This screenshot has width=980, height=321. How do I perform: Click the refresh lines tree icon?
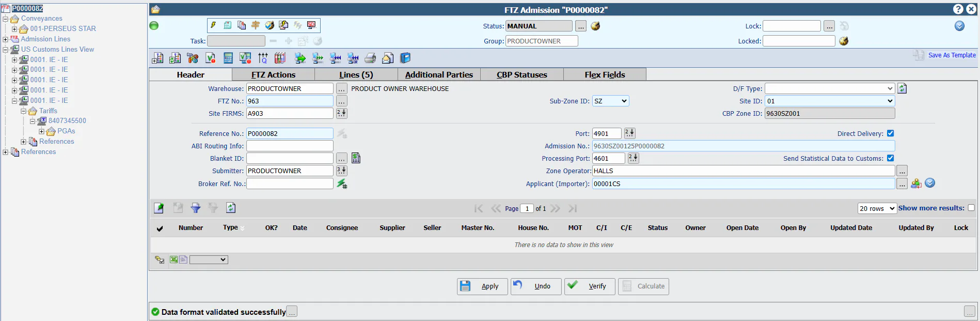(176, 58)
